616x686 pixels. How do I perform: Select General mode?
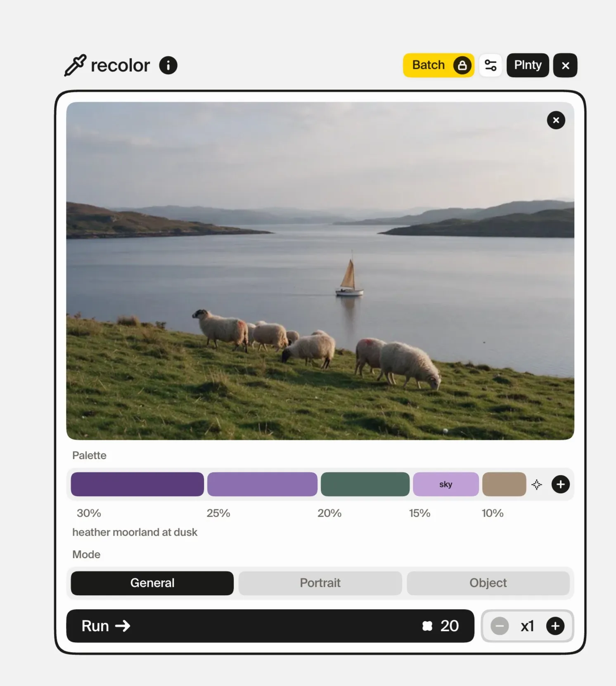[x=152, y=583]
